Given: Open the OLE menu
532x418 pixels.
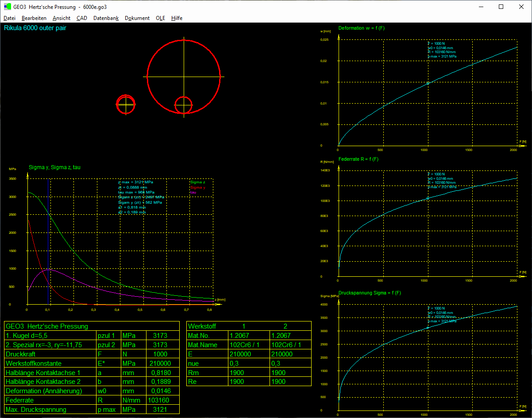Looking at the screenshot, I should 160,18.
